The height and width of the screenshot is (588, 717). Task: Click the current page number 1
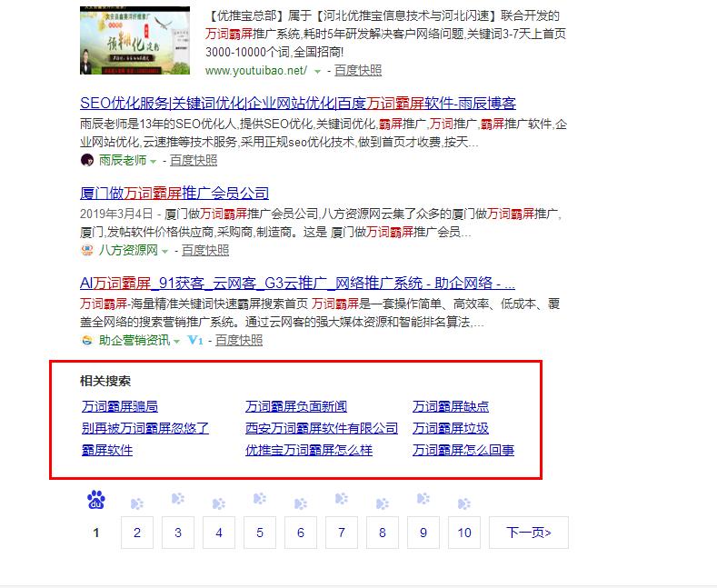(x=96, y=533)
